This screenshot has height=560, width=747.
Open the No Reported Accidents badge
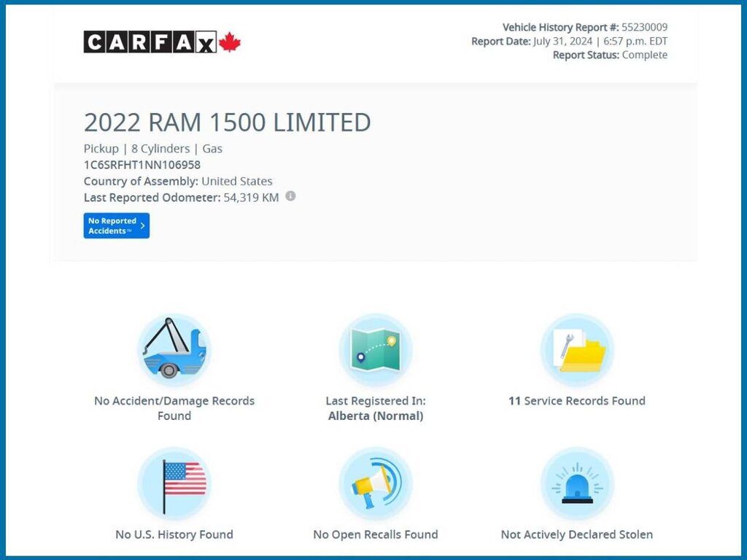point(116,226)
